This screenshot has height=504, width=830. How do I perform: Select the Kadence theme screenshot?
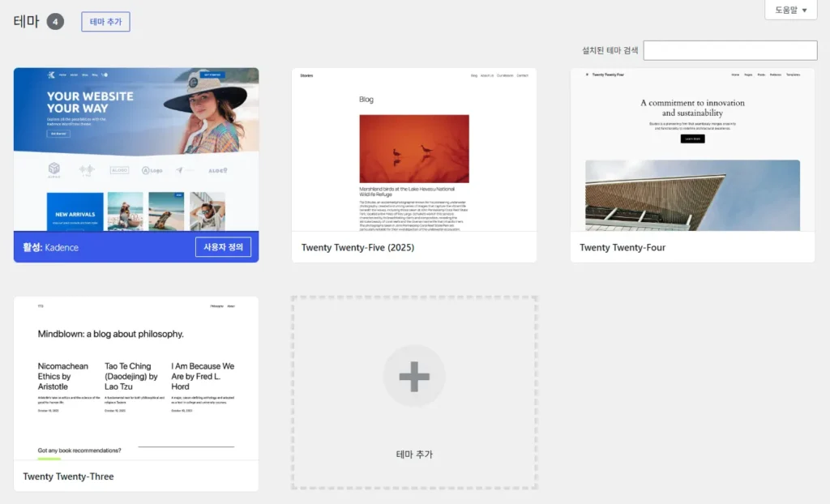136,149
